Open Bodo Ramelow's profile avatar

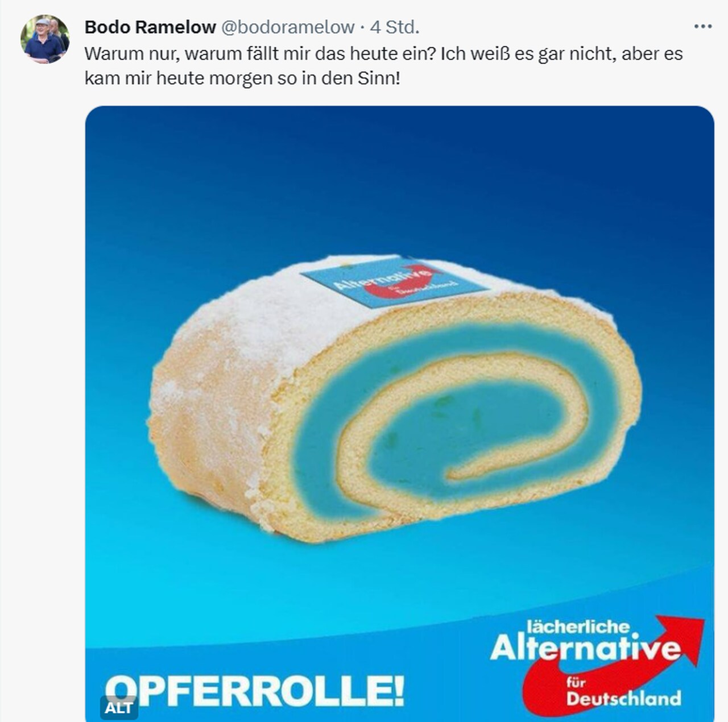pyautogui.click(x=45, y=39)
